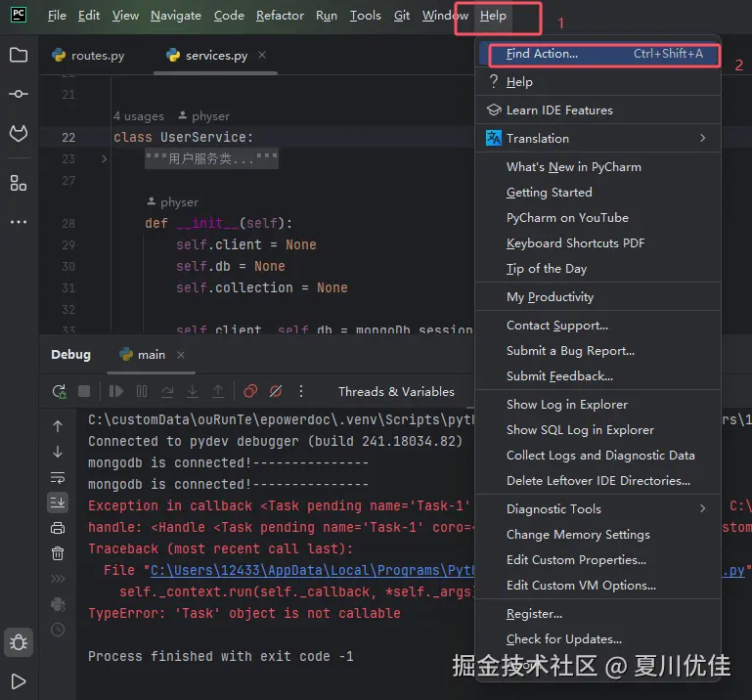Click the Python console icon in debug sidebar

[58, 604]
